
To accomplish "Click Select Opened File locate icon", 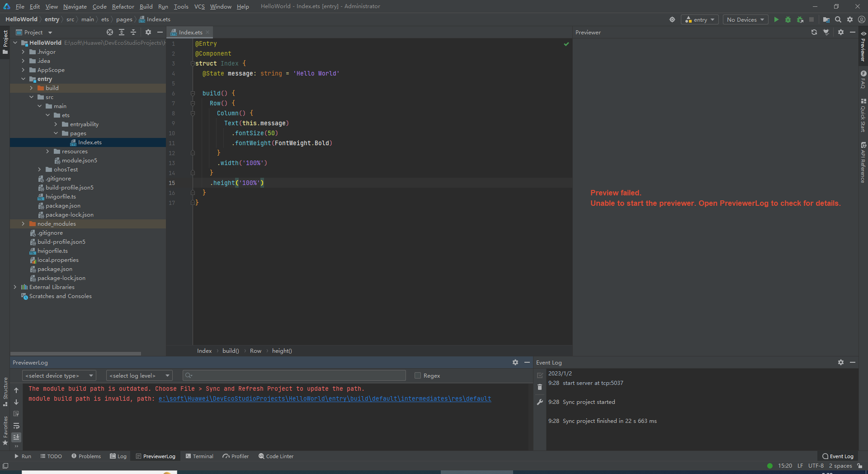I will 110,32.
